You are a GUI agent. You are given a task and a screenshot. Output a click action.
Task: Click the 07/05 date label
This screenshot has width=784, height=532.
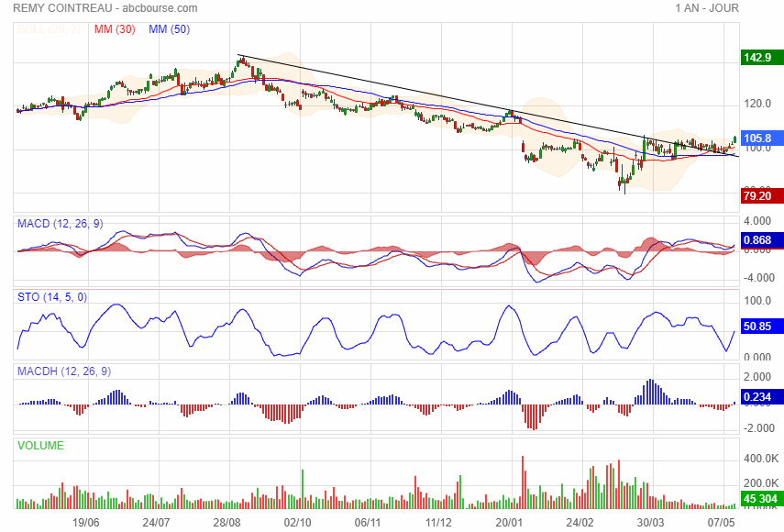(x=721, y=523)
